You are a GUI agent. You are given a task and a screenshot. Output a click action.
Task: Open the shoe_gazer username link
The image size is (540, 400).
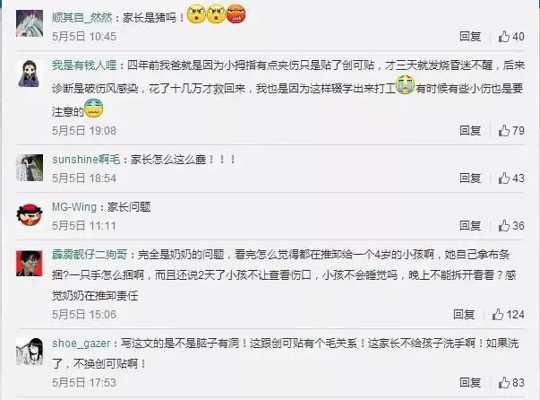tap(81, 343)
